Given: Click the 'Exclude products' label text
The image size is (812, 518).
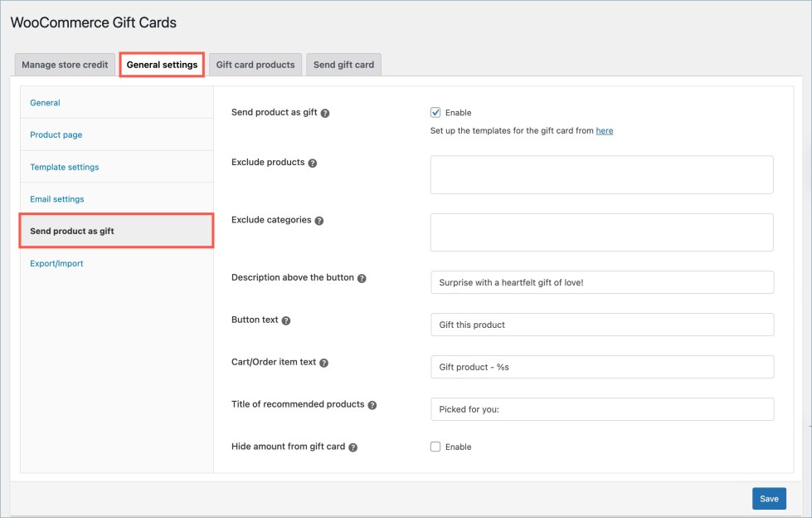Looking at the screenshot, I should click(268, 163).
